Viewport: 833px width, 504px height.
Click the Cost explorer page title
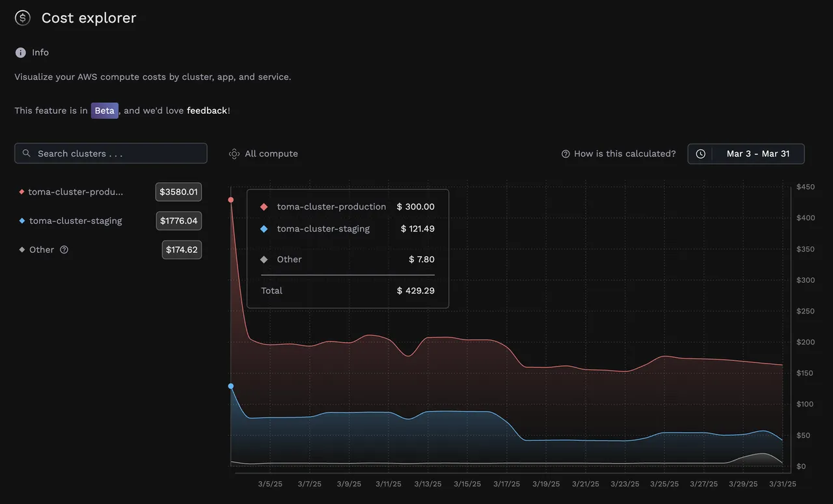tap(89, 18)
